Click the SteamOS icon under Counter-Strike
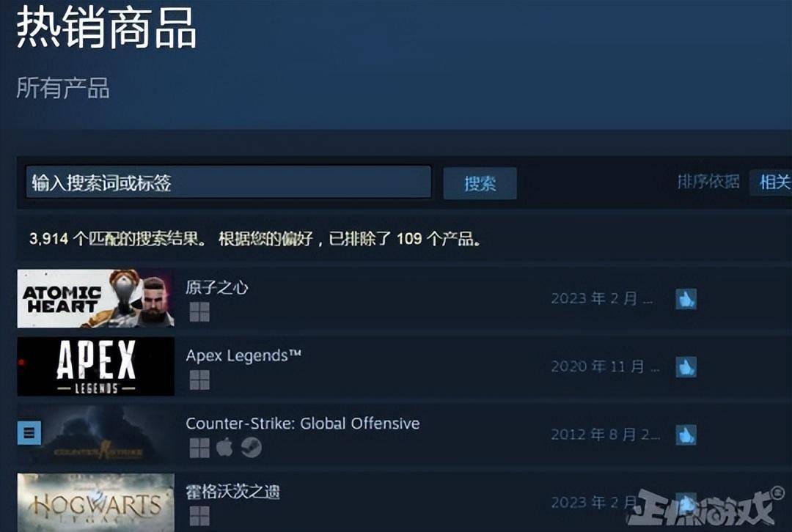This screenshot has width=792, height=532. tap(251, 448)
